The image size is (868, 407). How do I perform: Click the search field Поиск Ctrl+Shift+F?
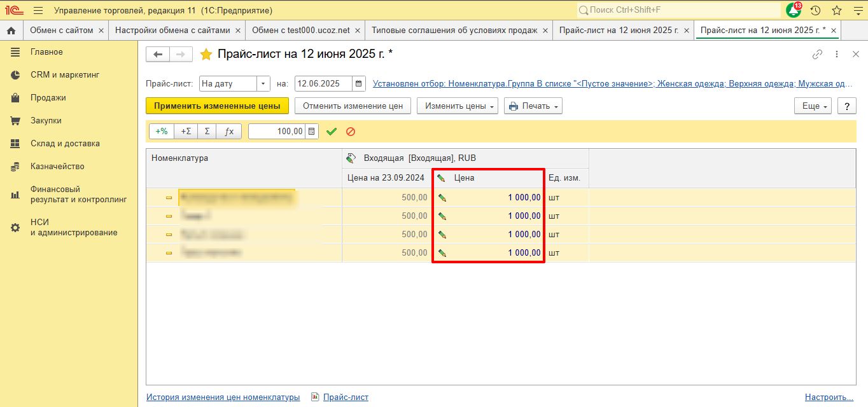(x=678, y=11)
